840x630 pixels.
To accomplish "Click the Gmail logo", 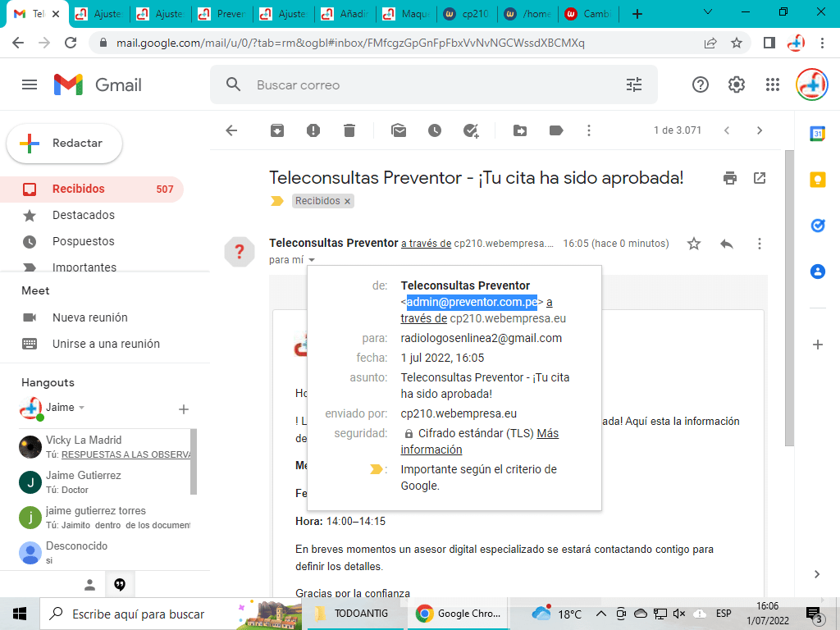I will pyautogui.click(x=98, y=84).
